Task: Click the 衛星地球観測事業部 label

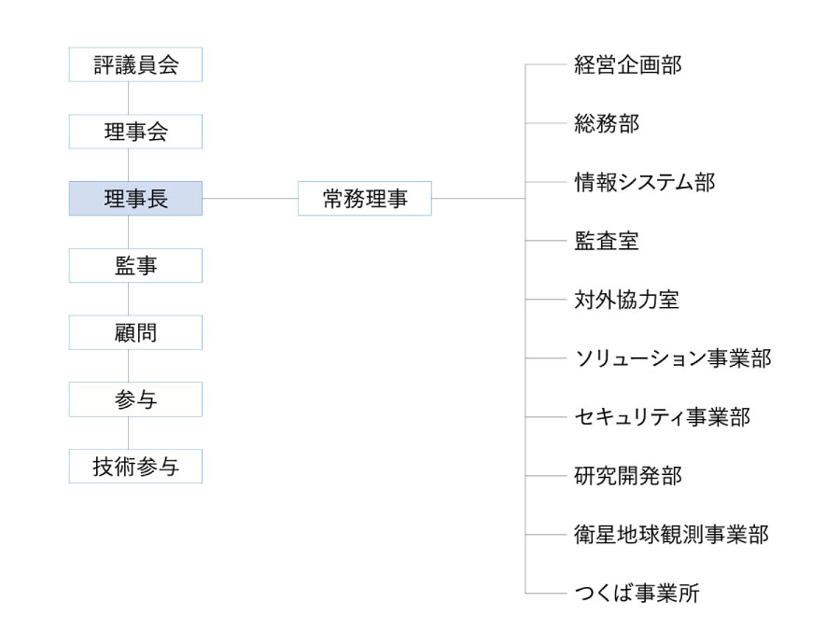Action: pos(671,534)
